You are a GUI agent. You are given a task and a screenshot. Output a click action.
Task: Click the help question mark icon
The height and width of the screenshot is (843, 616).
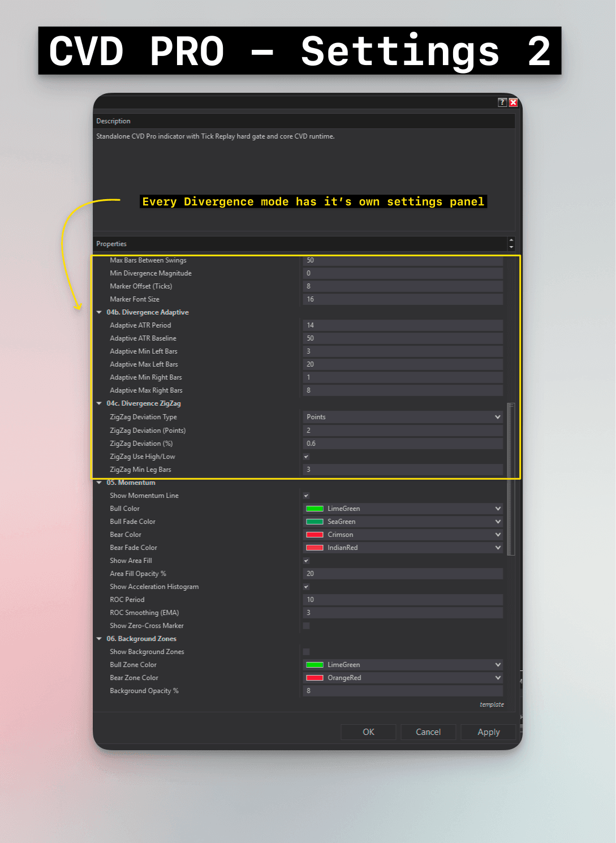tap(501, 102)
